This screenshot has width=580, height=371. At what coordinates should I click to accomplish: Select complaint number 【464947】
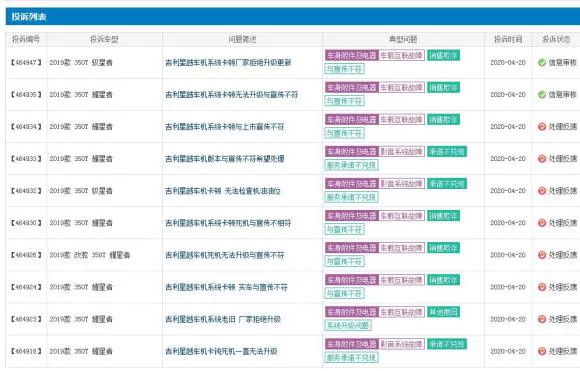click(26, 63)
